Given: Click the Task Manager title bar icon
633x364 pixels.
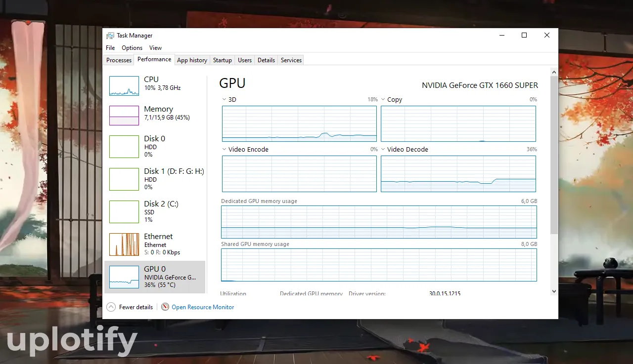Looking at the screenshot, I should pyautogui.click(x=110, y=36).
